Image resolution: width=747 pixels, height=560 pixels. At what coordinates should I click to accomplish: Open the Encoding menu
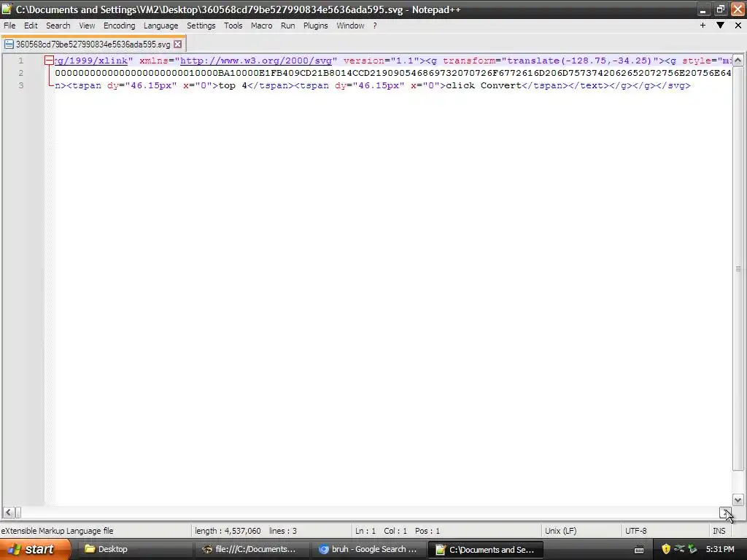[x=119, y=26]
